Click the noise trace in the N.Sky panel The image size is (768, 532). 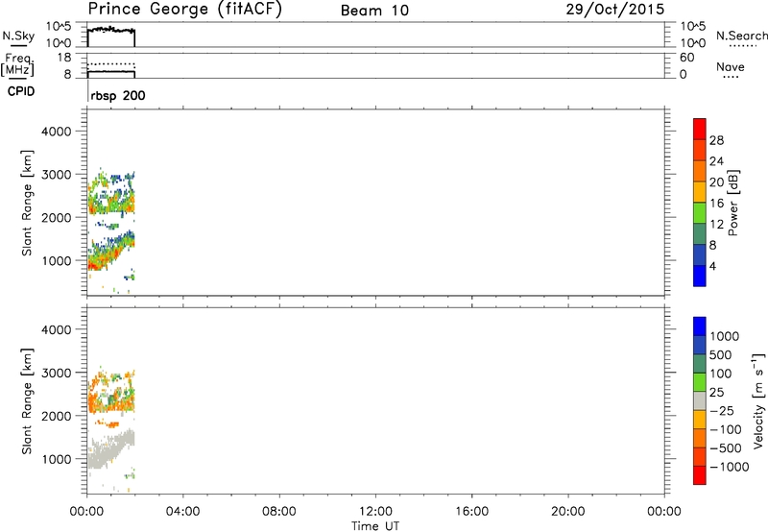111,30
